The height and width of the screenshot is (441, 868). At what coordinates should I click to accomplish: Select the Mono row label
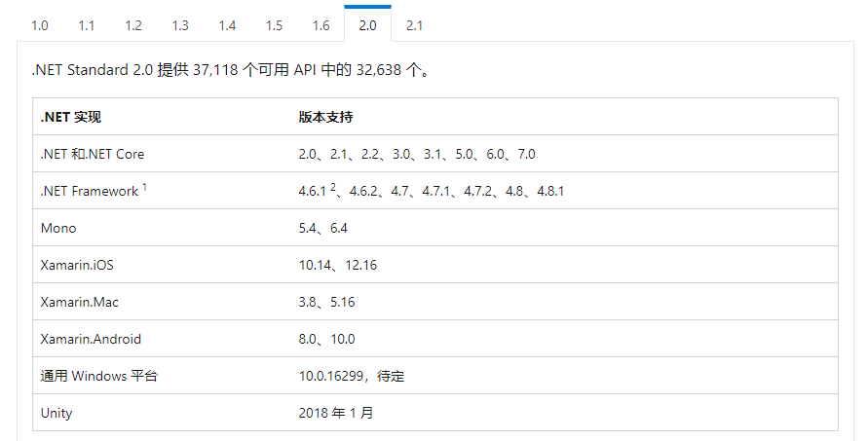click(x=58, y=228)
